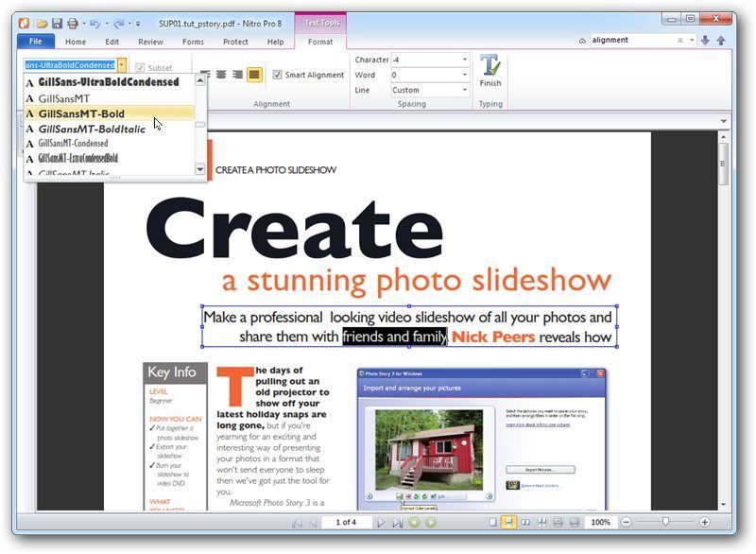Choose GillSans-UltraBoldCondensed font
Viewport: 756px width, 554px height.
pyautogui.click(x=109, y=82)
